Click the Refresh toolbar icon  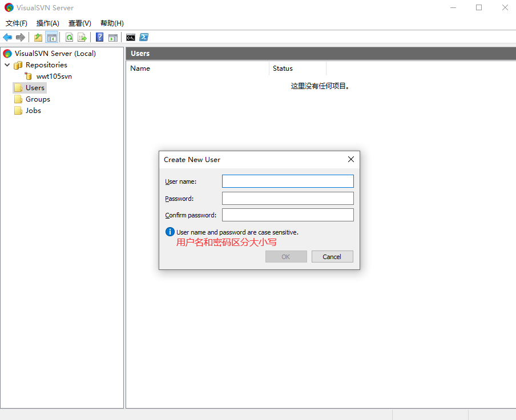[69, 38]
